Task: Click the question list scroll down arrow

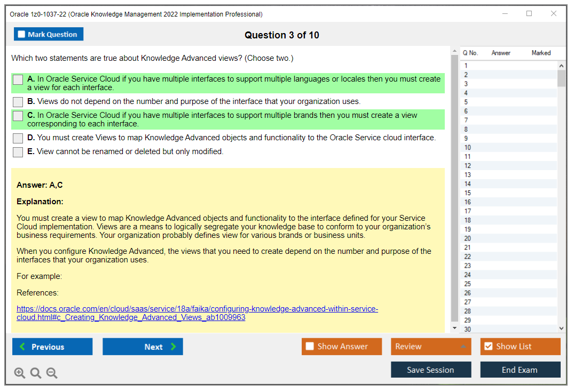Action: pos(561,329)
